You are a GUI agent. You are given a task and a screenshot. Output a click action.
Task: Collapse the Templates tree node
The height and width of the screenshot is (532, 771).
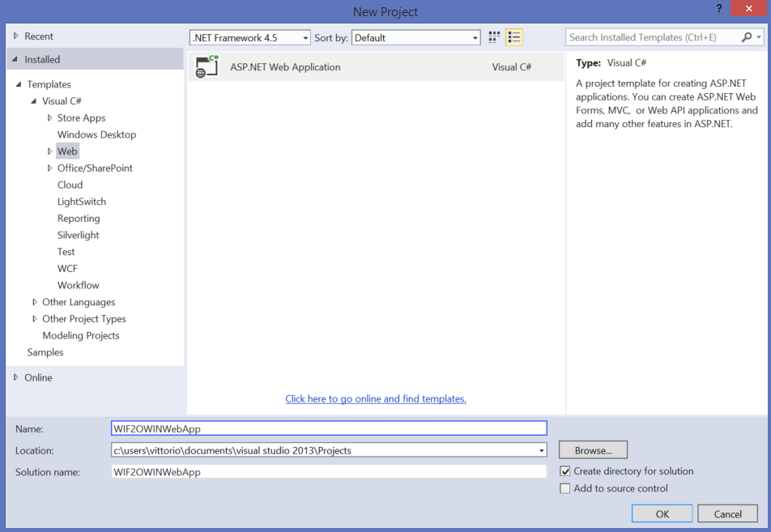coord(19,84)
